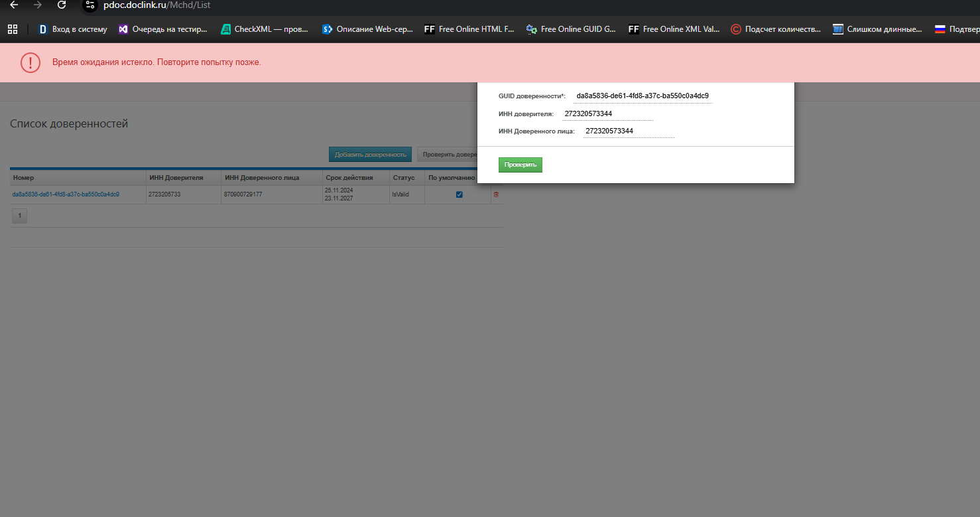Click table cell value 2723205733

coord(164,194)
